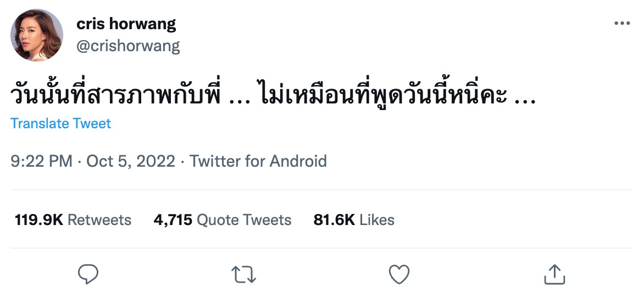Screen dimensions: 644x296
Task: Click the @crishorwang handle
Action: click(128, 46)
